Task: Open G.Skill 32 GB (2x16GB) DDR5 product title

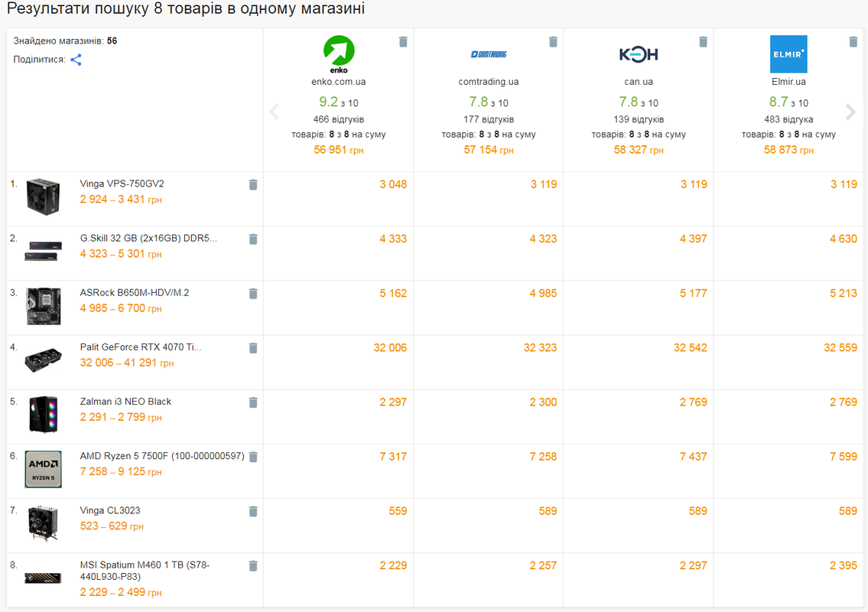Action: tap(148, 238)
